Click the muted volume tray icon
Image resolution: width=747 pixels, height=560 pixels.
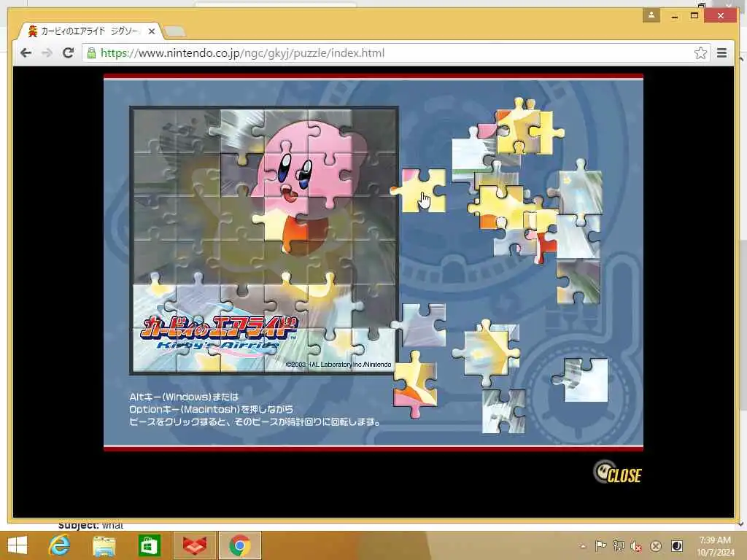(x=636, y=545)
